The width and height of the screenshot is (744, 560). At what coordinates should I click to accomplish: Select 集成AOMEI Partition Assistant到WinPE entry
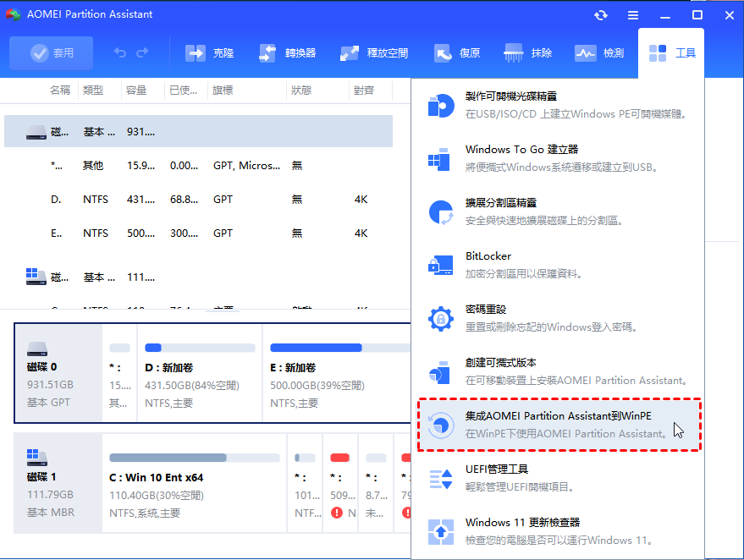(x=559, y=425)
